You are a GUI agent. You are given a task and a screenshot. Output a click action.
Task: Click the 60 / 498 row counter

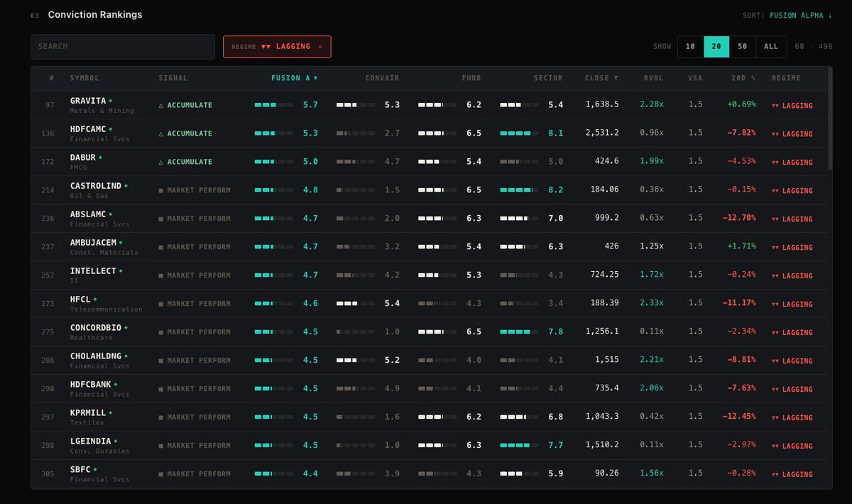(814, 47)
